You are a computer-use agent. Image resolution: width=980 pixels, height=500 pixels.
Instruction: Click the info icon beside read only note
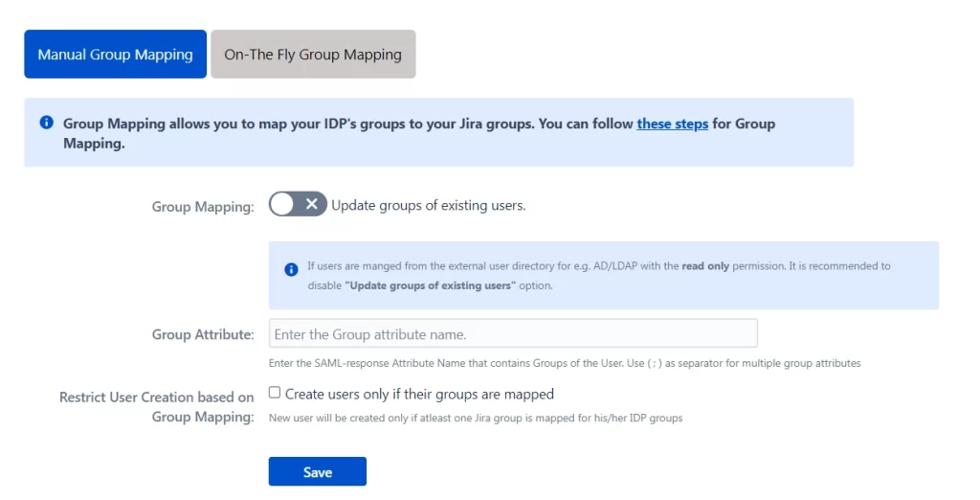[291, 270]
